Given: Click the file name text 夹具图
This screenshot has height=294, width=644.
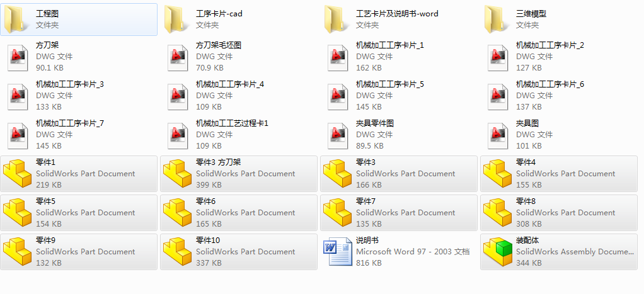Looking at the screenshot, I should point(527,123).
